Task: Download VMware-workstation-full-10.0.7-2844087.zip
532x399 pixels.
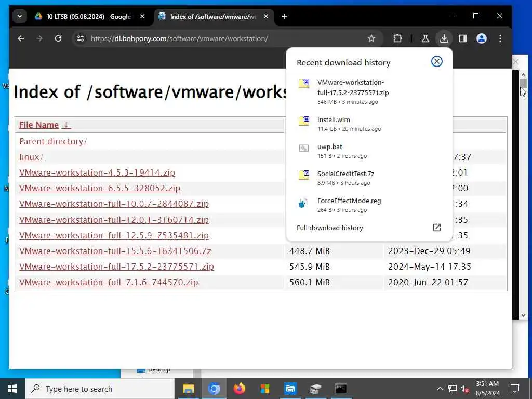Action: 114,204
